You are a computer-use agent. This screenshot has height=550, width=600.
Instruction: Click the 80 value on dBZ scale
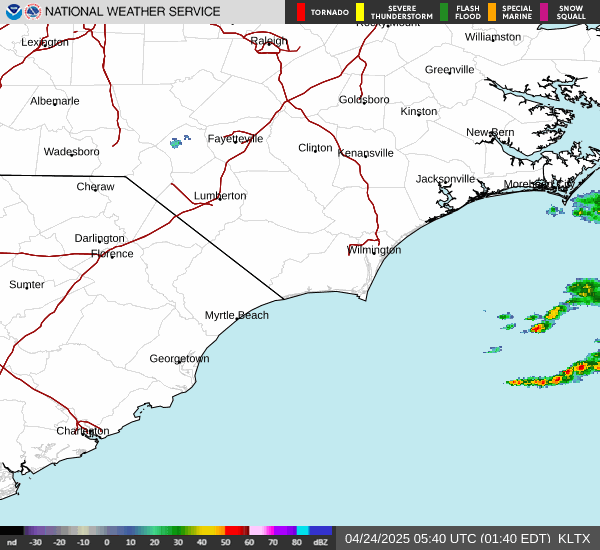297,542
